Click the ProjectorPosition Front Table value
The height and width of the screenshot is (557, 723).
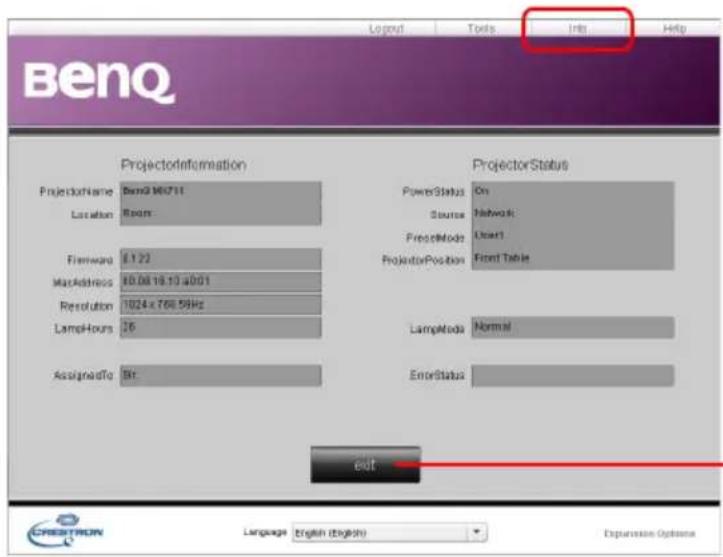502,258
